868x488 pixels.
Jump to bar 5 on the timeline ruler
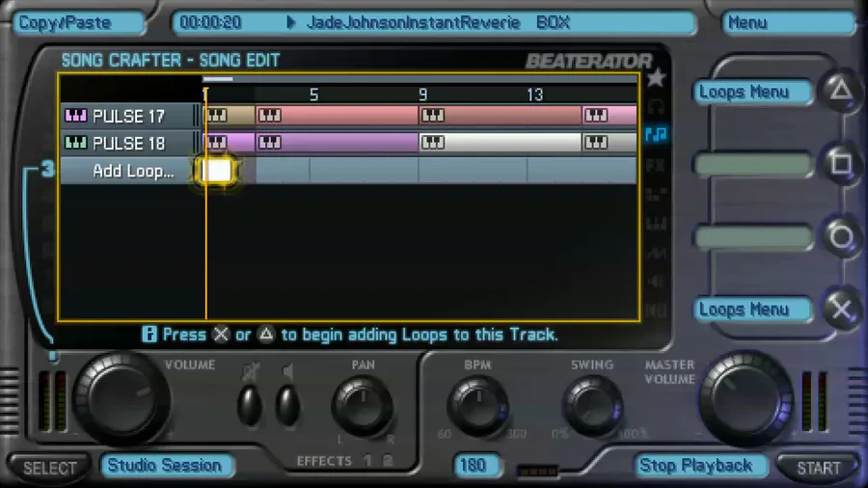313,95
